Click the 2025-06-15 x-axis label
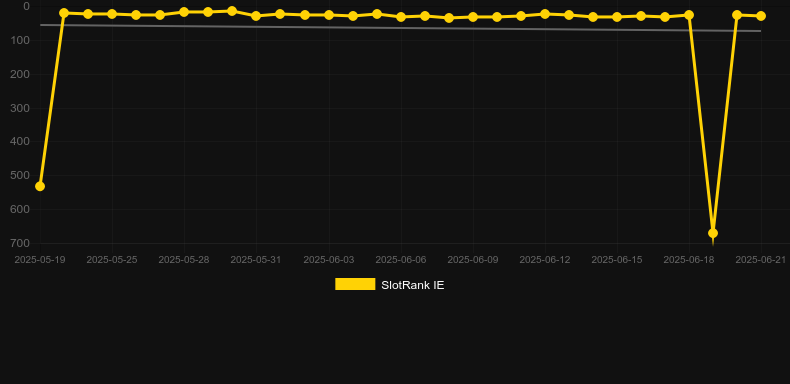The height and width of the screenshot is (384, 790). 617,260
